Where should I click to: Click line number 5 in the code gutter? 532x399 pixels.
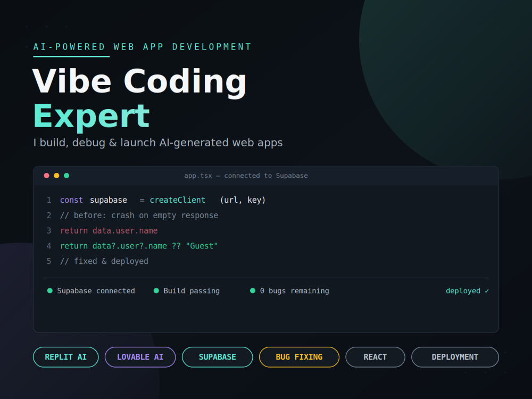coord(49,261)
